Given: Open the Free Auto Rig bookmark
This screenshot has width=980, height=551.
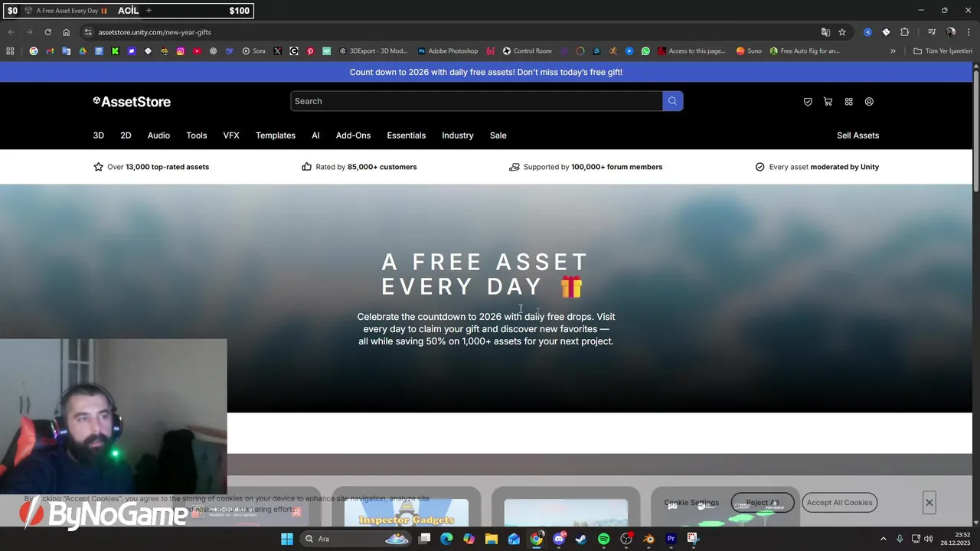Looking at the screenshot, I should pyautogui.click(x=805, y=51).
